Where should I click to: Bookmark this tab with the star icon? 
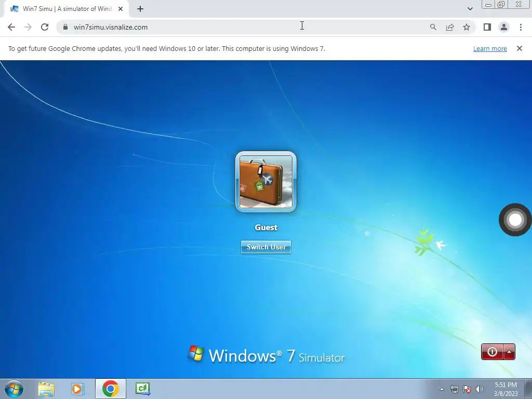[467, 27]
